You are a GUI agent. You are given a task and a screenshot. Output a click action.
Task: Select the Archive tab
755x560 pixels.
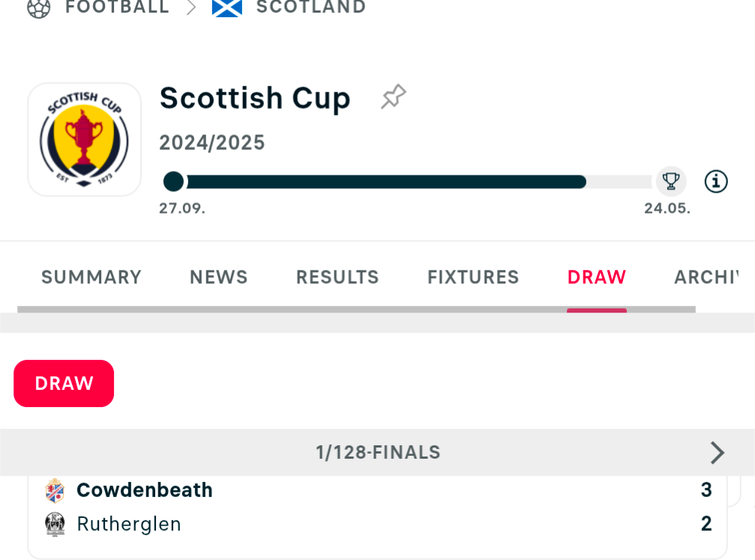(706, 277)
